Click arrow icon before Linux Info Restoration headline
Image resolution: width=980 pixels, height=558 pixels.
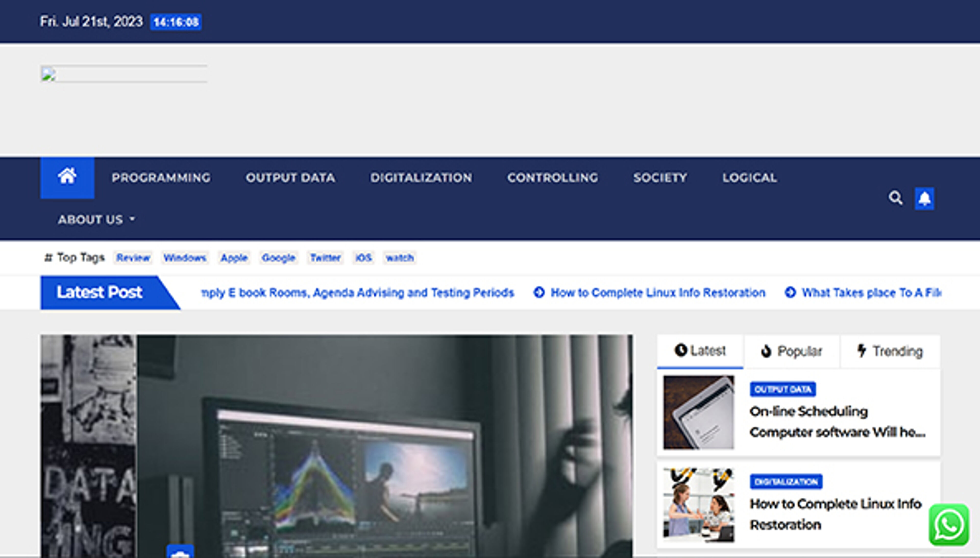pos(539,293)
